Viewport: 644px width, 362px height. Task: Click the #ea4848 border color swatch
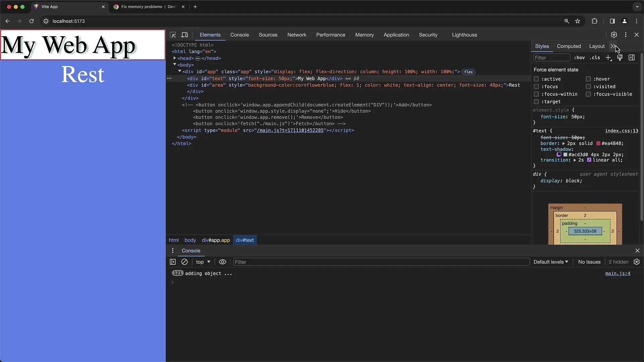tap(598, 143)
